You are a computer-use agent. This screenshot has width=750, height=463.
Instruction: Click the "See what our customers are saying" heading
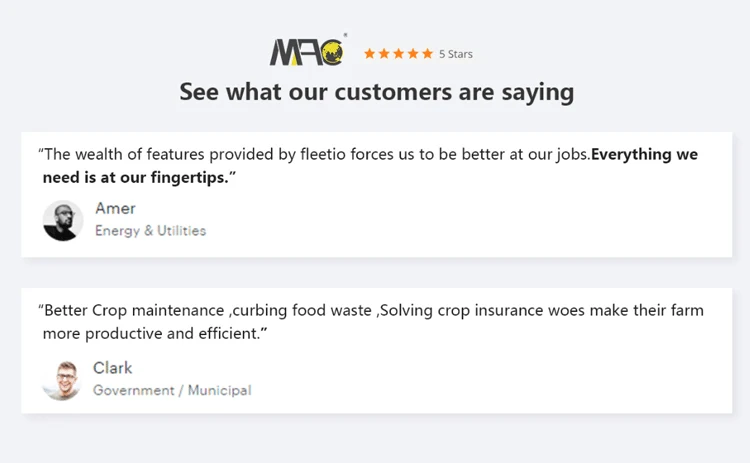[x=376, y=92]
